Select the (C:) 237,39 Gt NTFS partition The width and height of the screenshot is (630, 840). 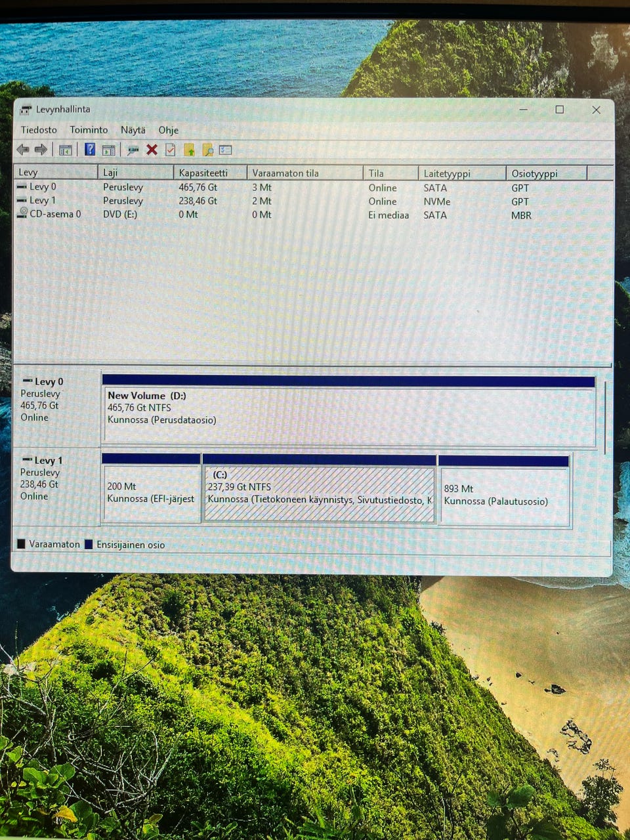320,488
